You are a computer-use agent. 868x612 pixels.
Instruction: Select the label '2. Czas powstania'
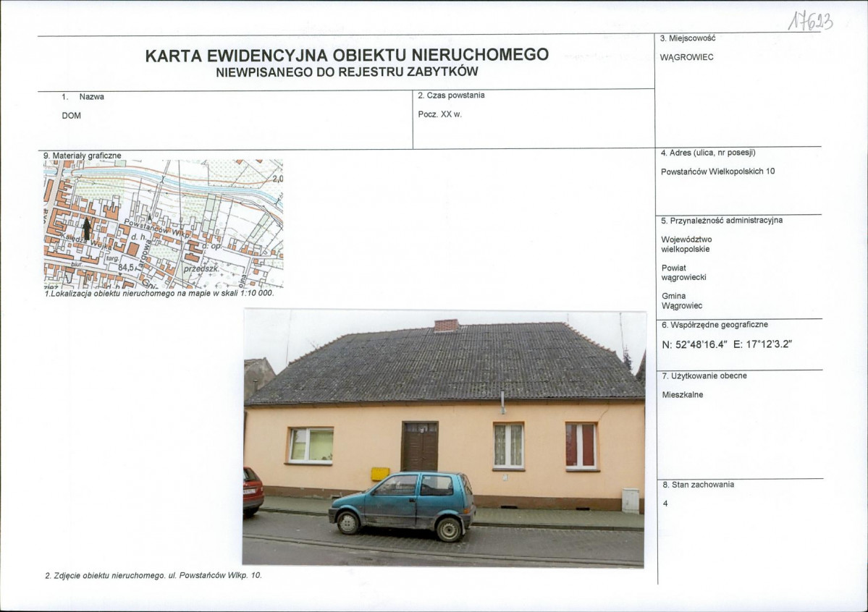451,95
